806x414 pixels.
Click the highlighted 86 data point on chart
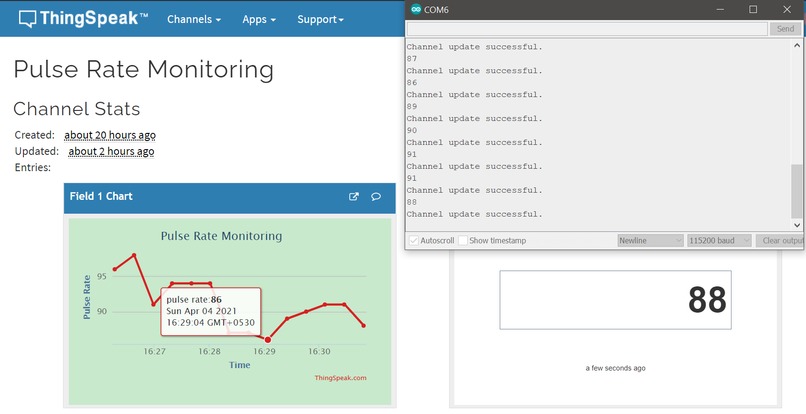(268, 339)
